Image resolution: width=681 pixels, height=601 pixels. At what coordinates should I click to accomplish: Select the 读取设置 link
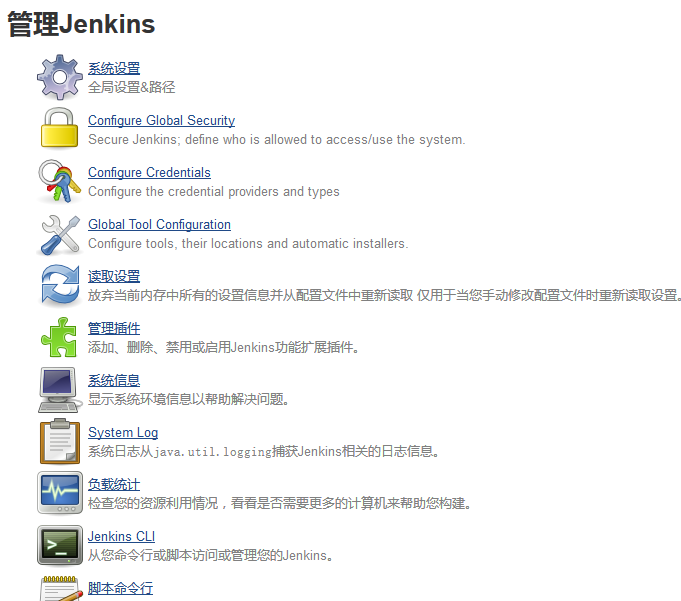point(114,276)
